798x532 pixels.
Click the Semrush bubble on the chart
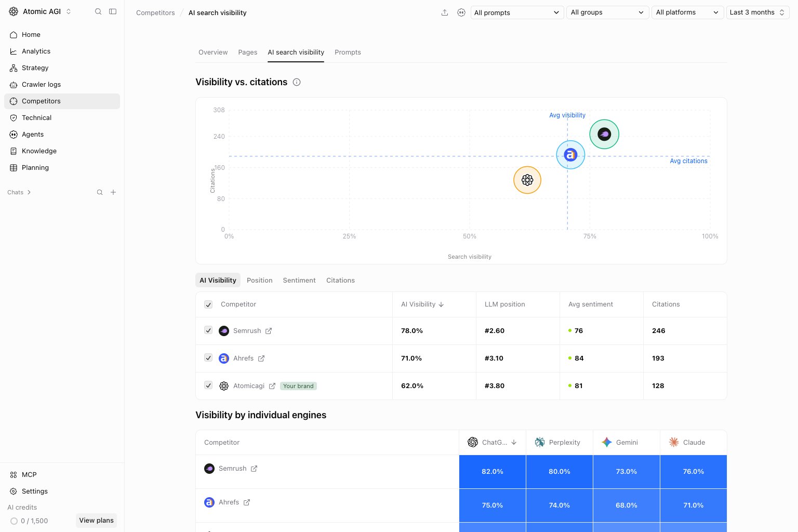click(604, 134)
